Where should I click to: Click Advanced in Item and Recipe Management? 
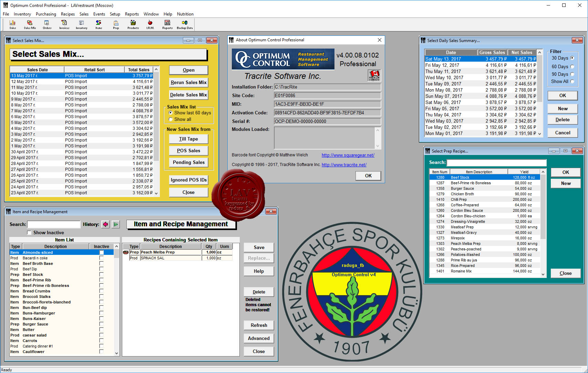(x=259, y=338)
